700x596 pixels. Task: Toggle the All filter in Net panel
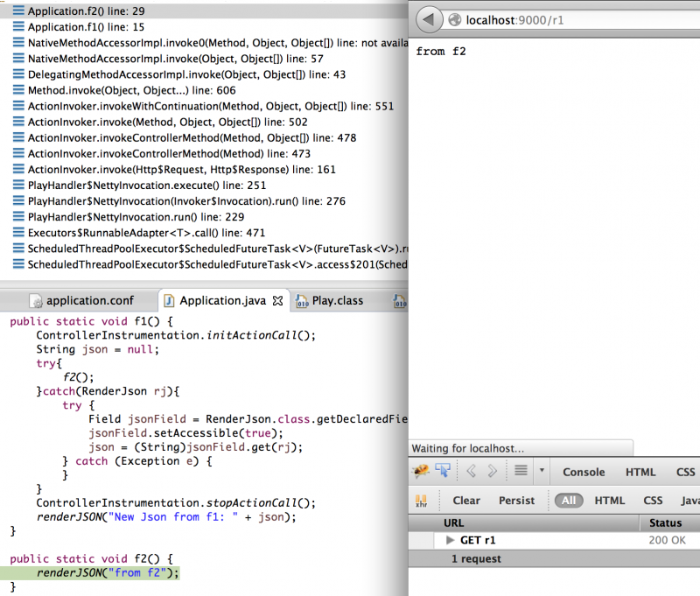(x=569, y=501)
